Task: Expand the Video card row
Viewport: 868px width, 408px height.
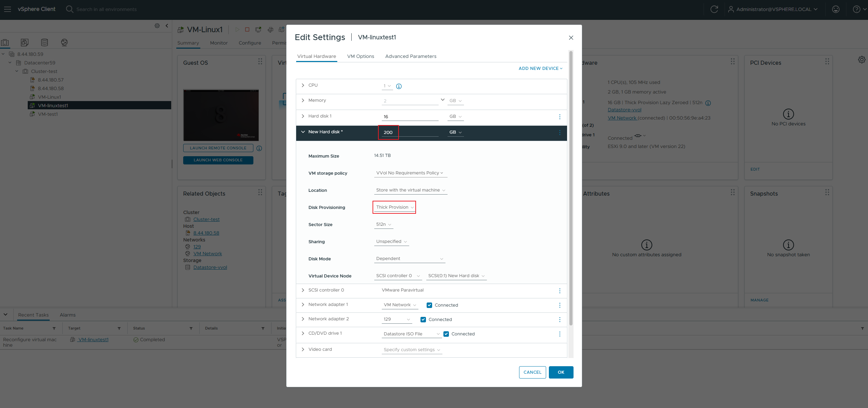Action: [303, 349]
